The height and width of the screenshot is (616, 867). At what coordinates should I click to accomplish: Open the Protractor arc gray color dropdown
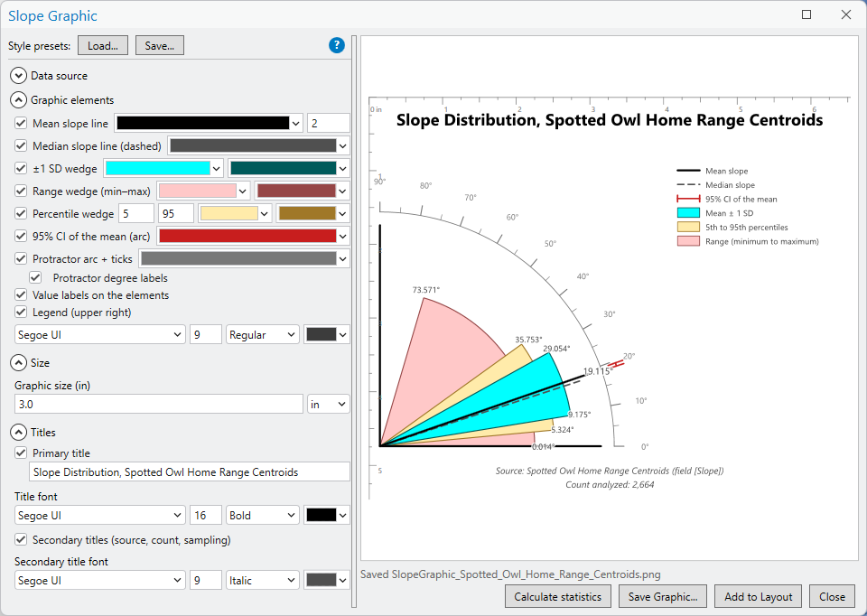click(x=244, y=259)
